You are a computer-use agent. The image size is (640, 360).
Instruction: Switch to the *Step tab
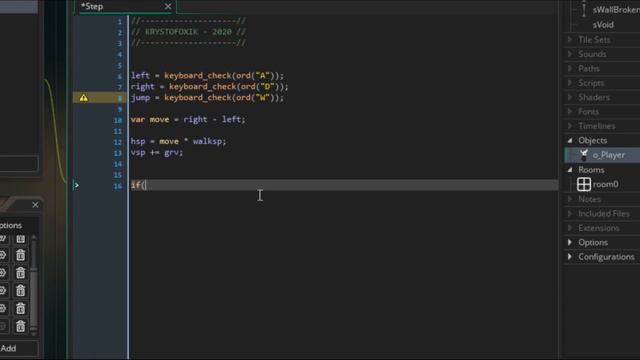point(92,6)
